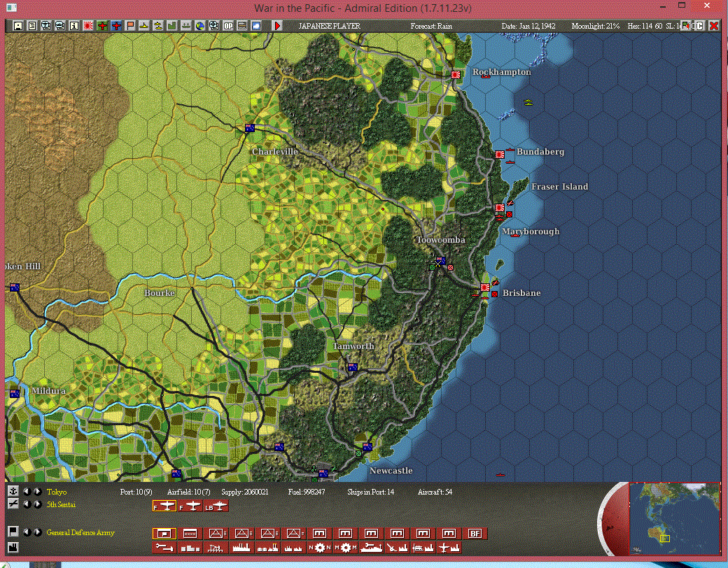The image size is (728, 568).
Task: Select the 'LB' level bomber air unit button
Action: [216, 506]
